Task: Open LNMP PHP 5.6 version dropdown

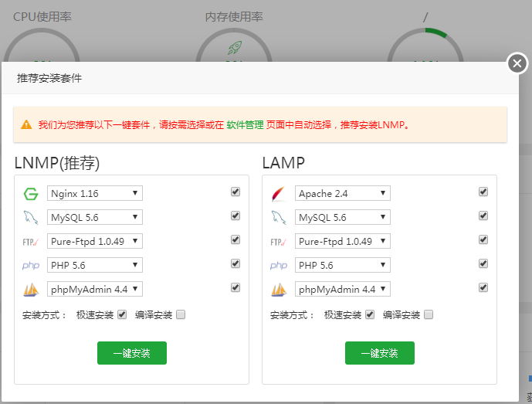Action: tap(95, 265)
